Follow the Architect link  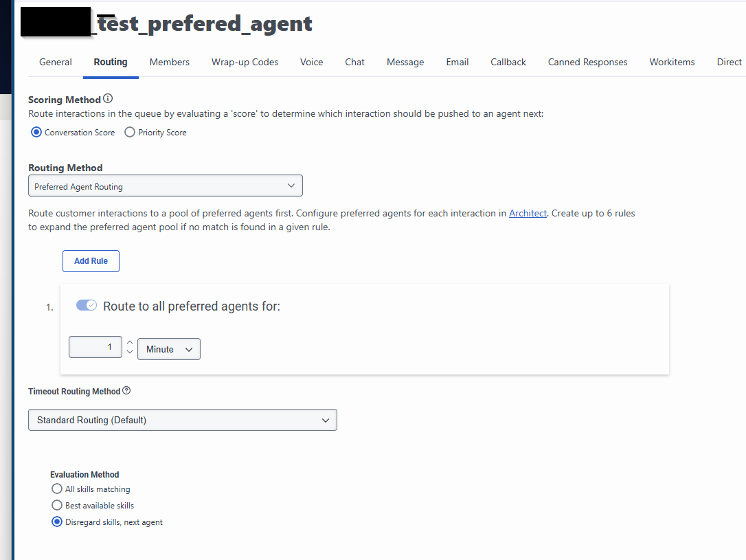(x=528, y=213)
